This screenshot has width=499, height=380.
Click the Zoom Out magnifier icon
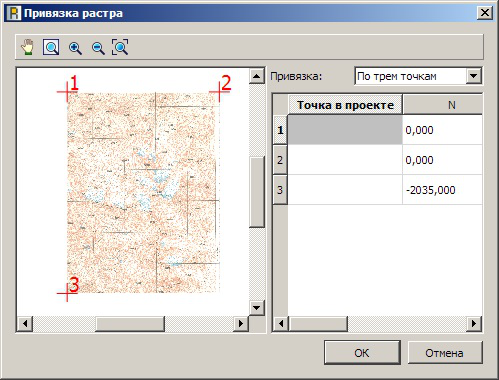[x=98, y=48]
